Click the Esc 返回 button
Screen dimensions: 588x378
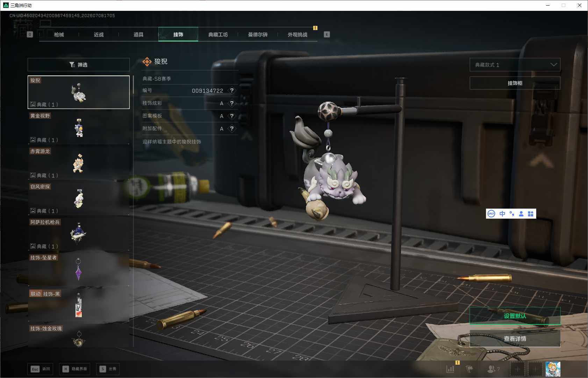point(40,369)
